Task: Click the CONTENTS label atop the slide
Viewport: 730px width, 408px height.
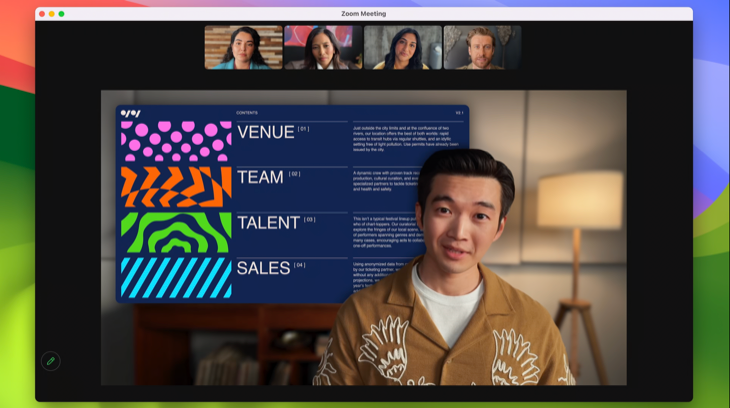Action: click(246, 113)
